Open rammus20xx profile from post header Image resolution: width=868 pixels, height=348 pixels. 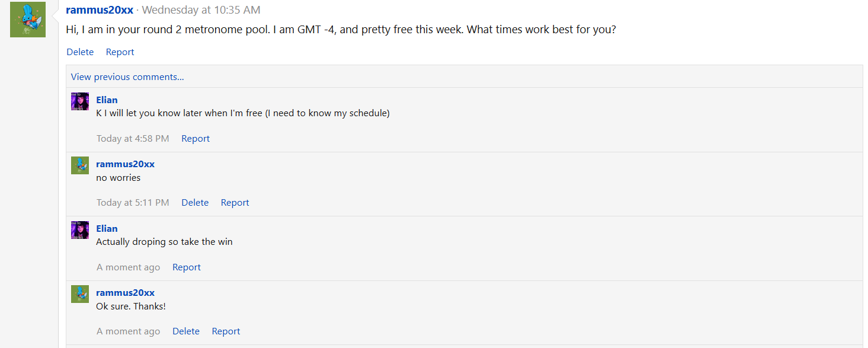coord(100,10)
